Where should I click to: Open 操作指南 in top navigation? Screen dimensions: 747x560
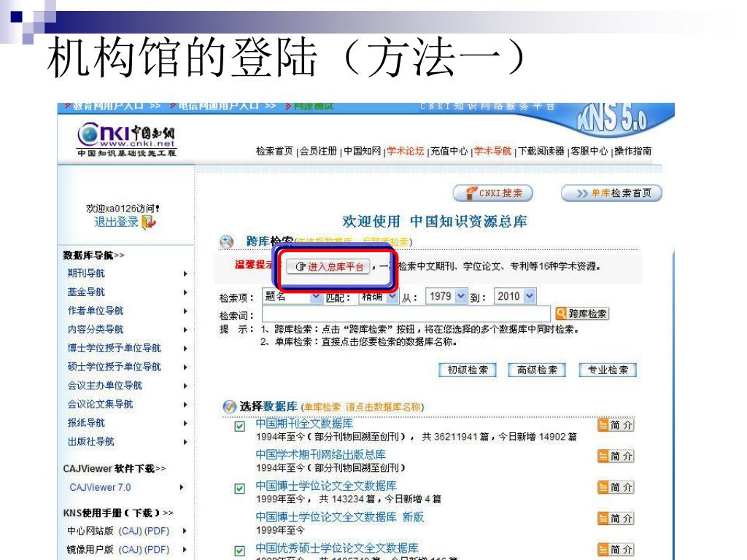633,151
